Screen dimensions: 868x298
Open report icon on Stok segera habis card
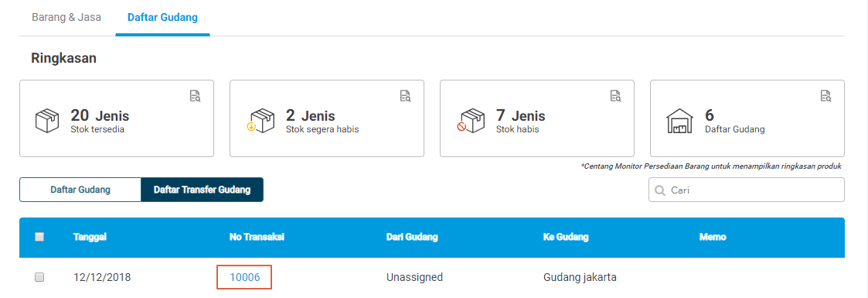[x=405, y=96]
